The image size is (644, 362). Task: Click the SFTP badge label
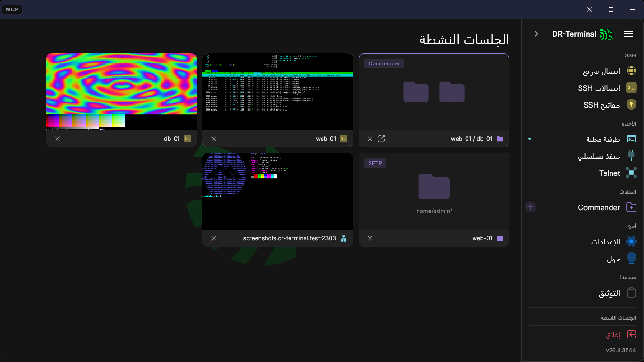point(375,163)
